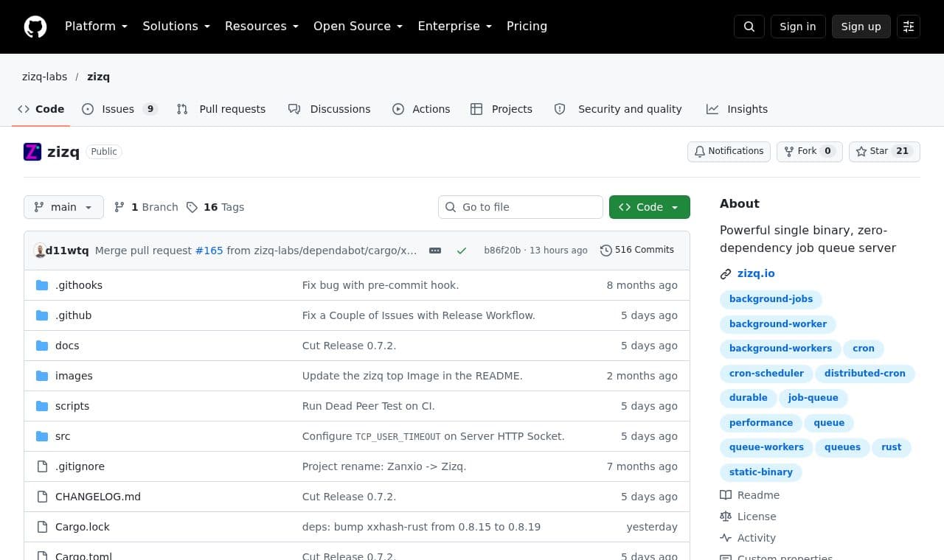Open the Security and quality tab
Viewport: 944px width, 560px height.
(618, 109)
